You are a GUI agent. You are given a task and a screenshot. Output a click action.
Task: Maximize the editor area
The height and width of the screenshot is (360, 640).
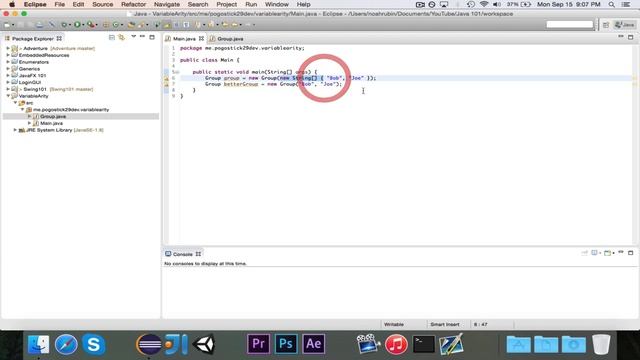[631, 37]
